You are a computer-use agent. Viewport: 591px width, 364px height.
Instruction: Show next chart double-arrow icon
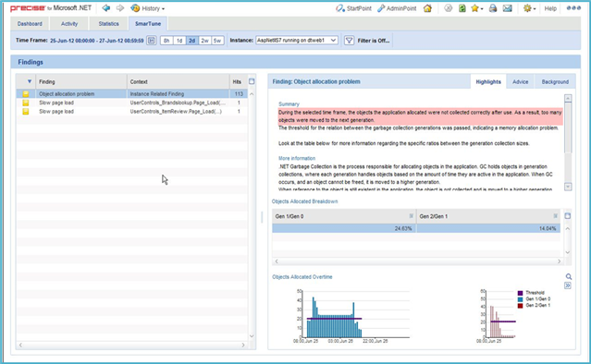pyautogui.click(x=568, y=286)
